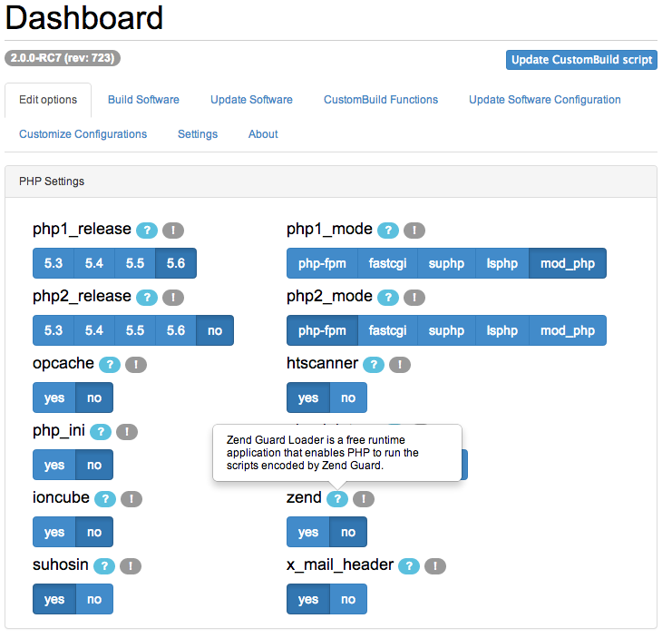Open the About tab

(263, 134)
